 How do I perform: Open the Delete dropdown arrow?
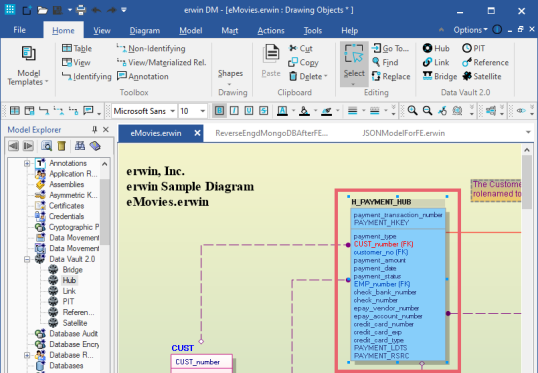pyautogui.click(x=326, y=76)
